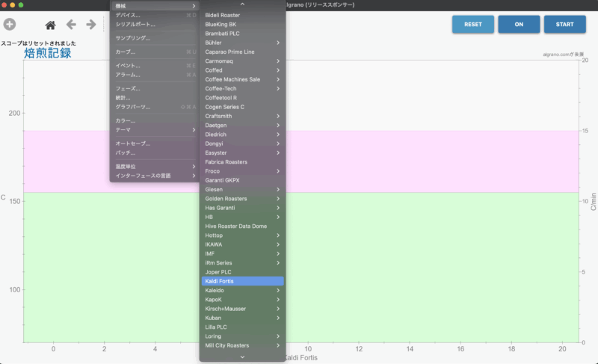Viewport: 598px width, 364px height.
Task: Select Cogen Series C
Action: tap(242, 107)
